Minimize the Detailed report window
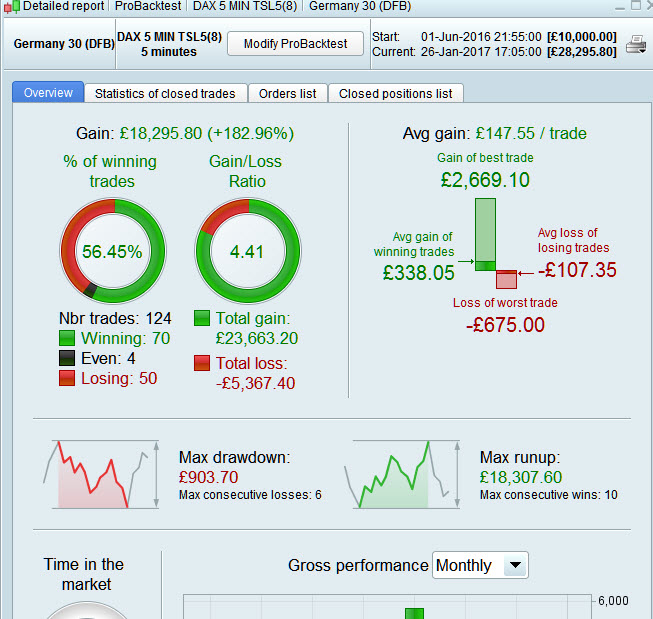The image size is (653, 619). coord(620,6)
